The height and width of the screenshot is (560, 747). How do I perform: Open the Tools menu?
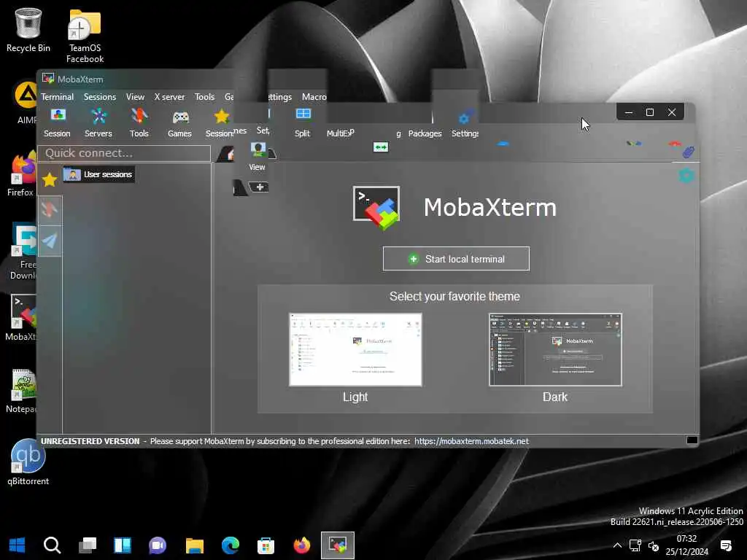tap(204, 97)
